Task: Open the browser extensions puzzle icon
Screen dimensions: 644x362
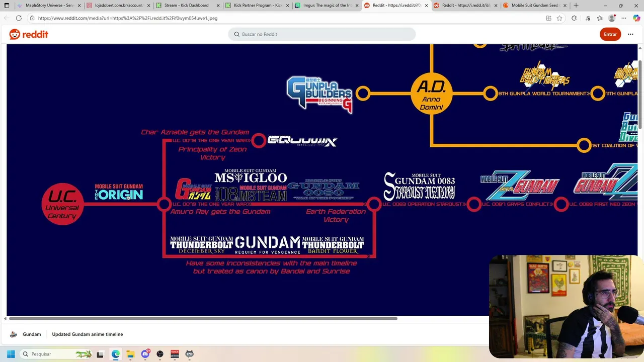Action: [574, 18]
